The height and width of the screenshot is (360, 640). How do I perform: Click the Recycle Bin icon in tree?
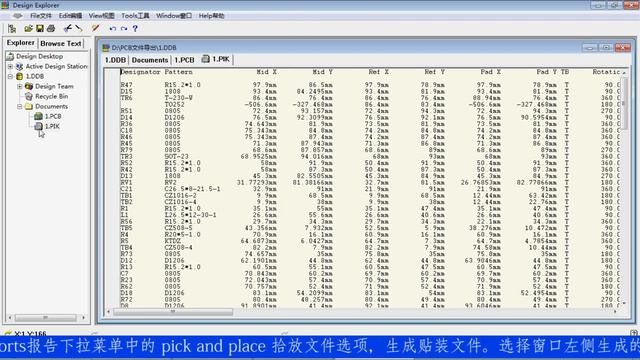click(29, 96)
